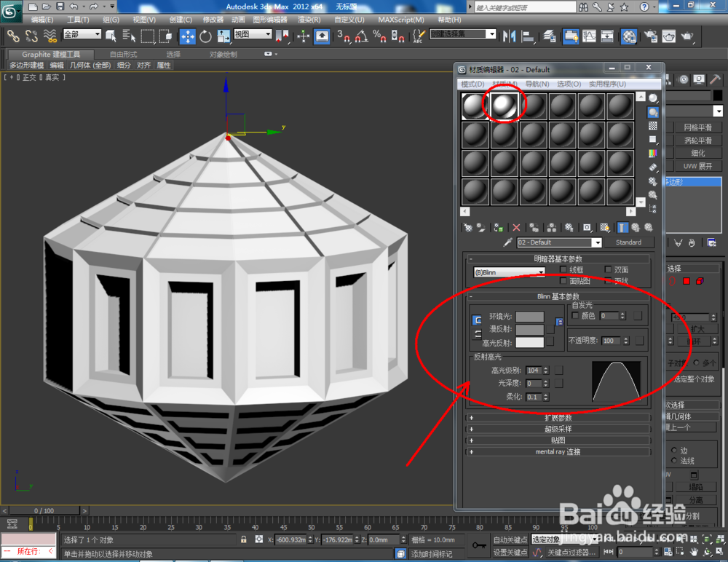
Task: Expand the 贴图 maps rollout
Action: (x=558, y=440)
